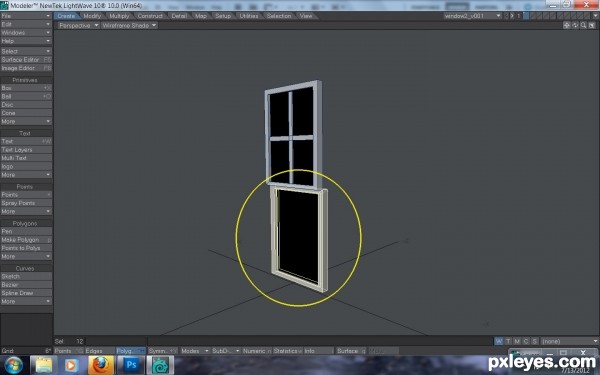The image size is (600, 375).
Task: Open Firefox from the taskbar
Action: [x=101, y=365]
